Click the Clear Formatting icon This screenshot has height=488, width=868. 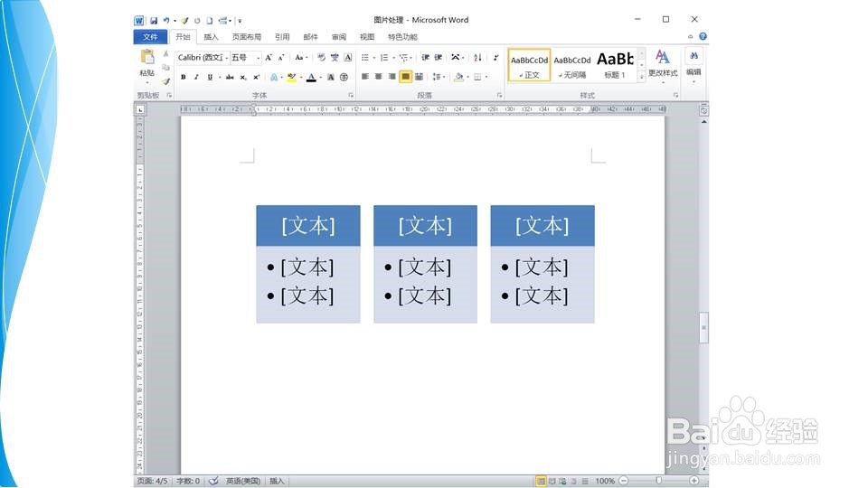(x=321, y=58)
